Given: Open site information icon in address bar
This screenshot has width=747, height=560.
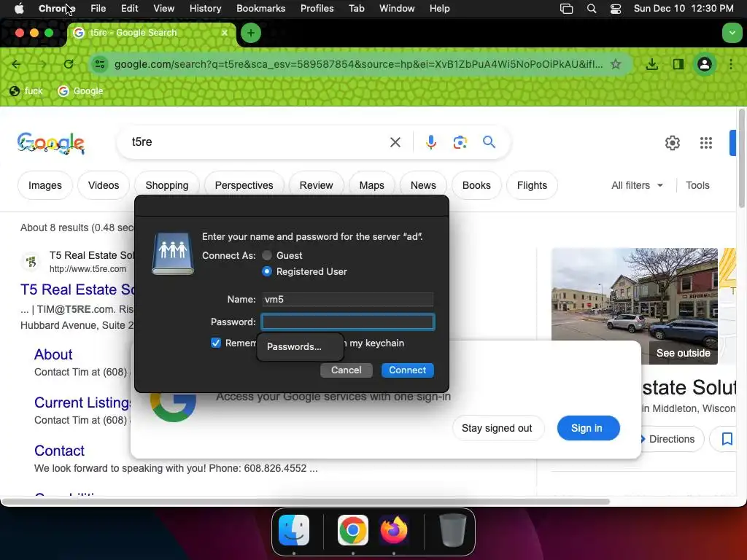Looking at the screenshot, I should (99, 64).
